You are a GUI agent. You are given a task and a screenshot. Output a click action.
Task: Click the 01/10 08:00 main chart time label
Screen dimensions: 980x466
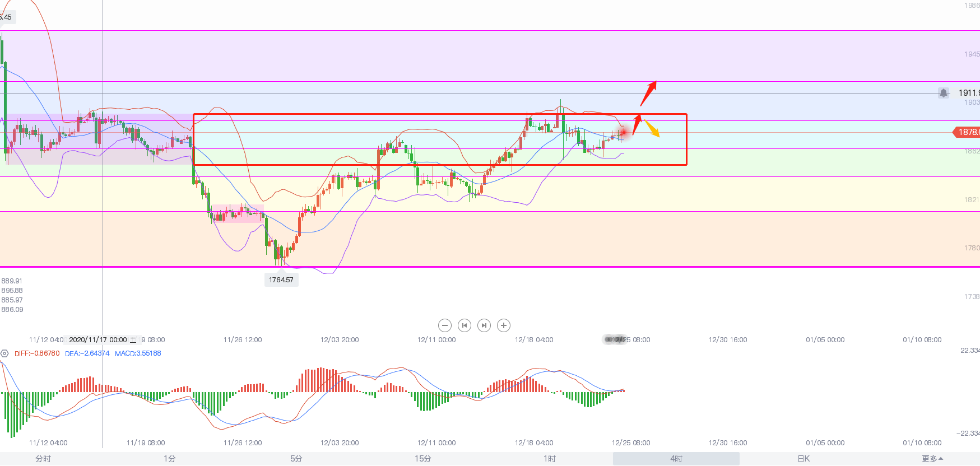click(x=922, y=340)
